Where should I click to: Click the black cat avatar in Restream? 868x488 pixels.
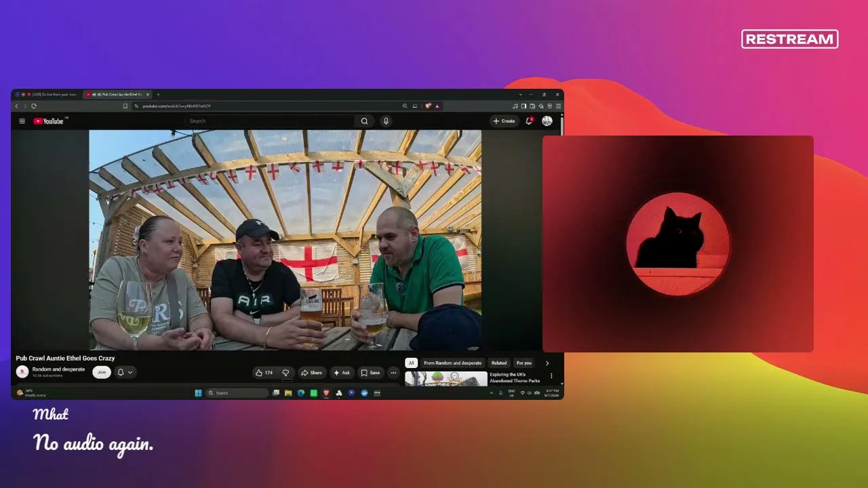coord(678,244)
